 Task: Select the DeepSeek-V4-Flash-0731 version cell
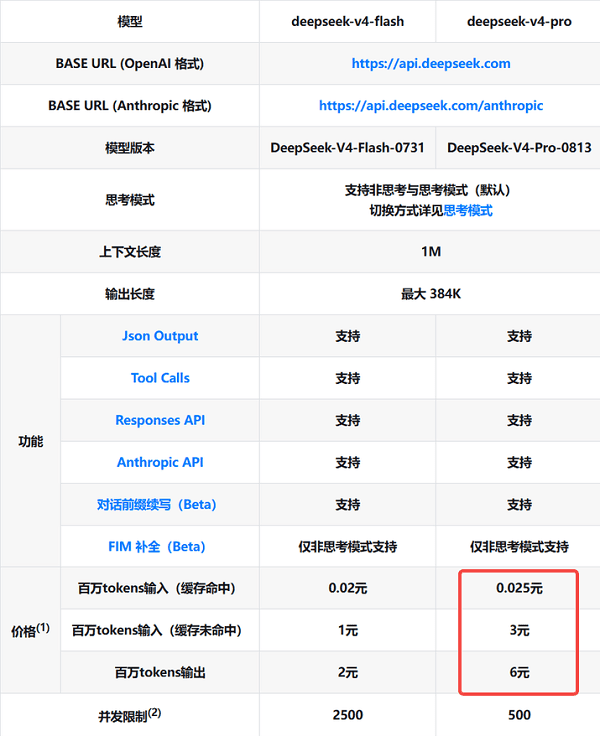coord(347,148)
